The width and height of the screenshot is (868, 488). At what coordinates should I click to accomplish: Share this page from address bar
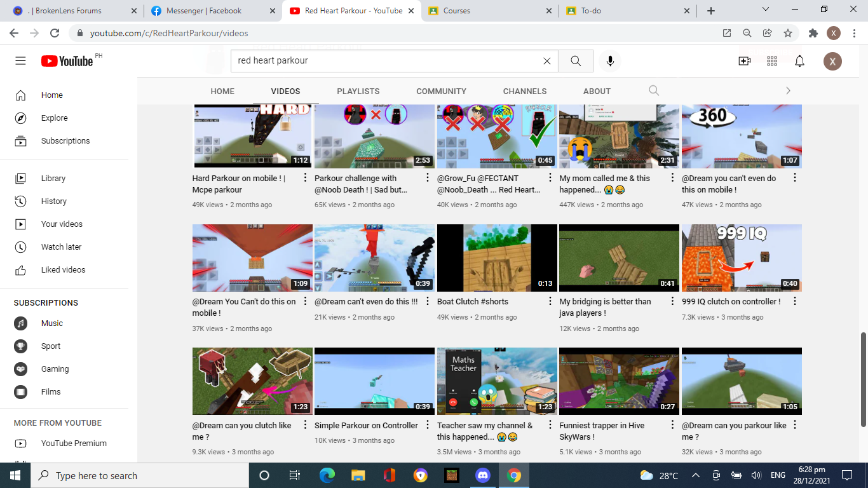[x=768, y=33]
